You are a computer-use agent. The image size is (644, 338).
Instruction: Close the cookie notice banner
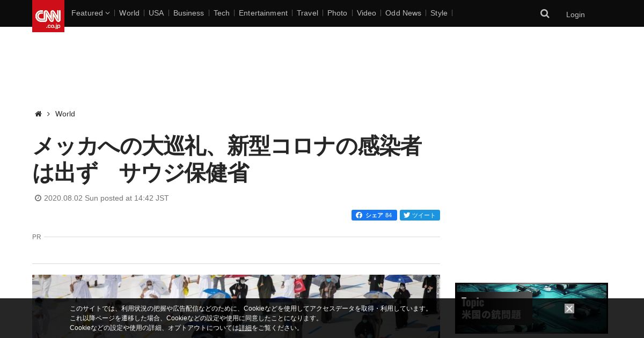coord(569,308)
